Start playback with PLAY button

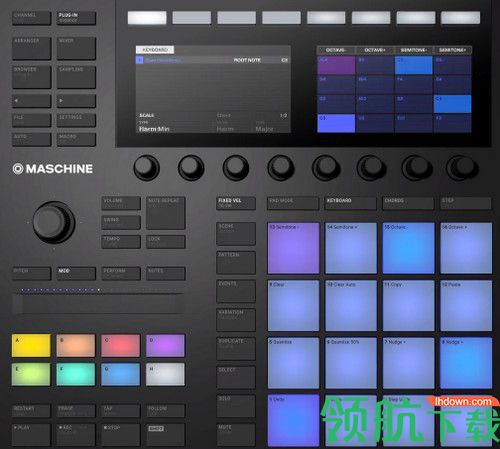click(x=31, y=435)
